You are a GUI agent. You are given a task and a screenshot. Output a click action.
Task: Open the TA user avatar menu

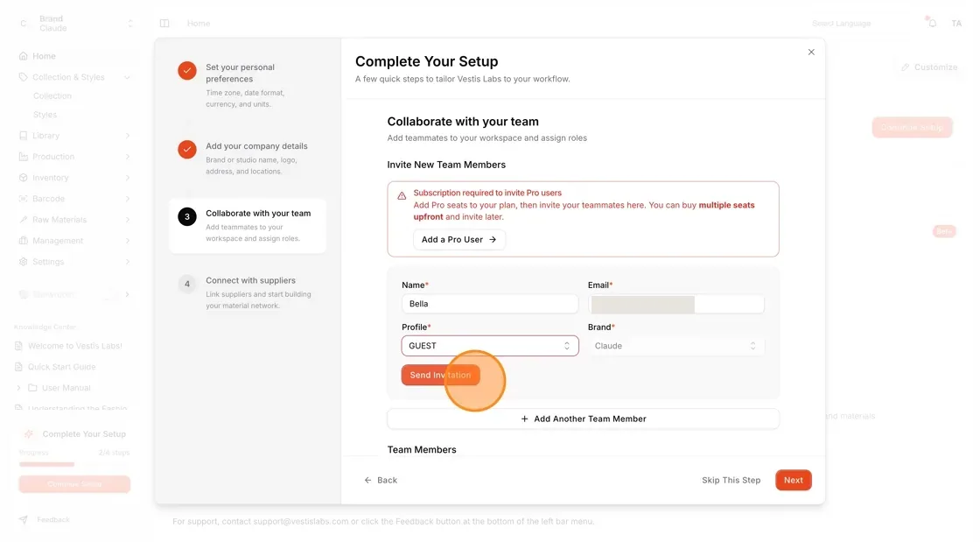pos(956,23)
